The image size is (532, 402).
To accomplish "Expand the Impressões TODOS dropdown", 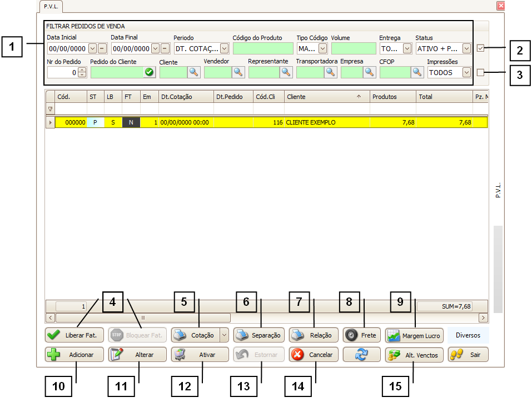I will (x=466, y=72).
